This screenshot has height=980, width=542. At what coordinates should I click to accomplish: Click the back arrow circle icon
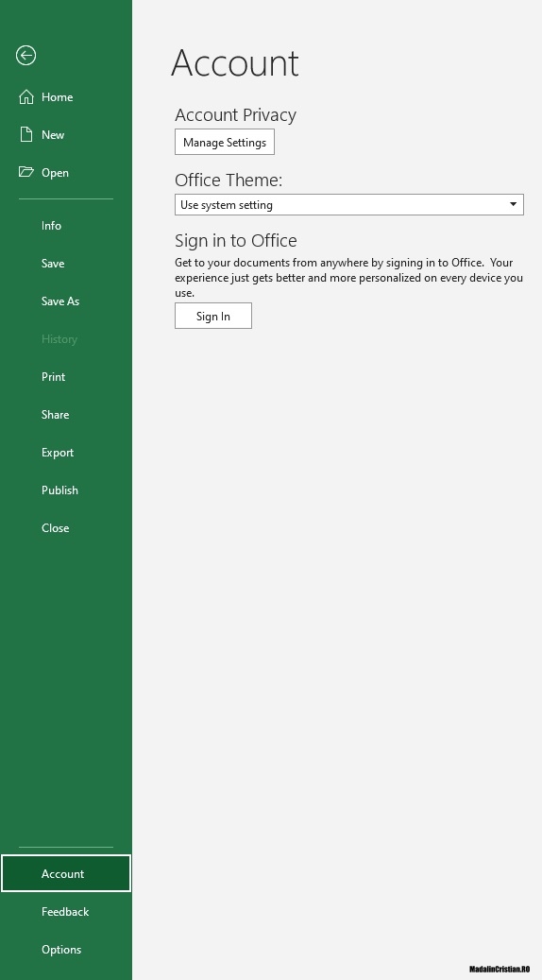click(25, 55)
